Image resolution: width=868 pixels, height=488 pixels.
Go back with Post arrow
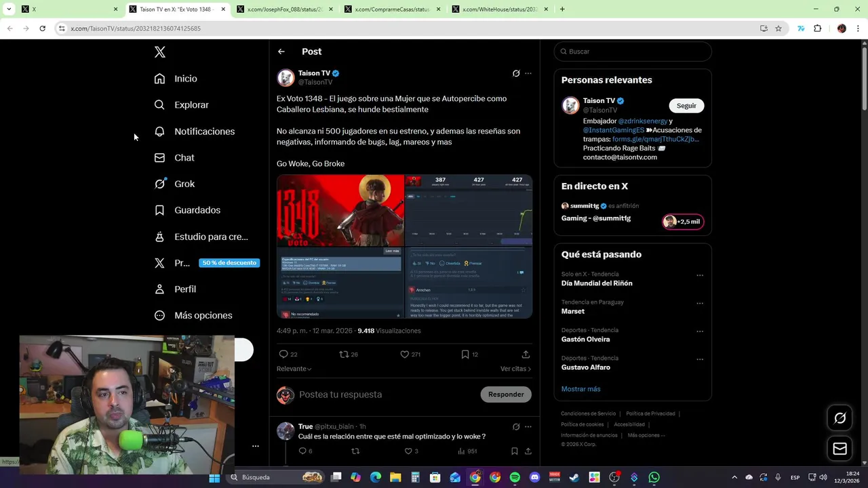[x=281, y=52]
